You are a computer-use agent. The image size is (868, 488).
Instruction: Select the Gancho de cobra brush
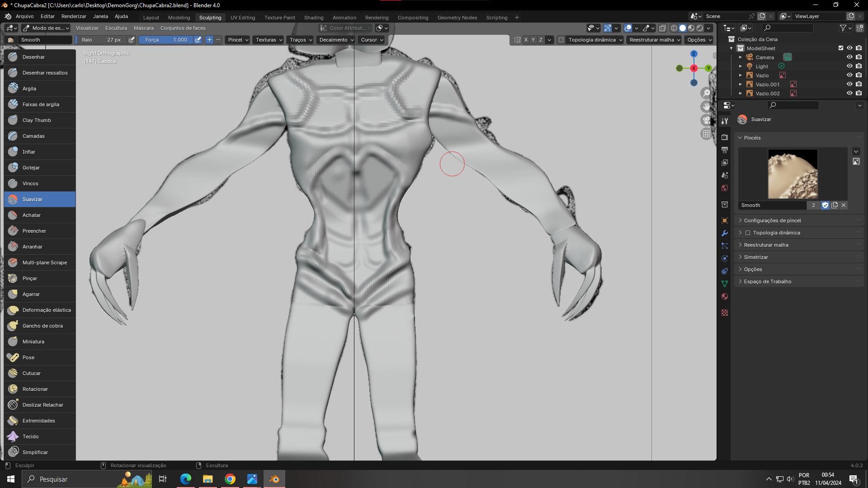(42, 326)
